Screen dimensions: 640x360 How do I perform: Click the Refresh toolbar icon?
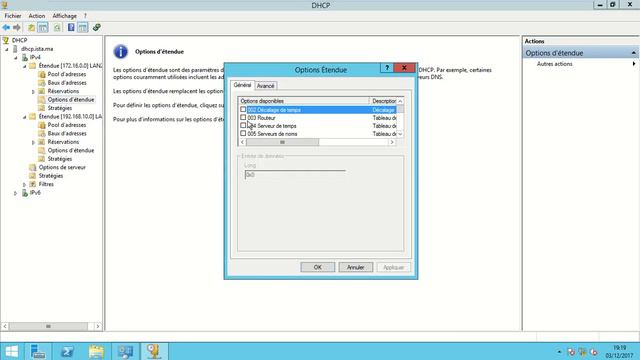coord(57,27)
